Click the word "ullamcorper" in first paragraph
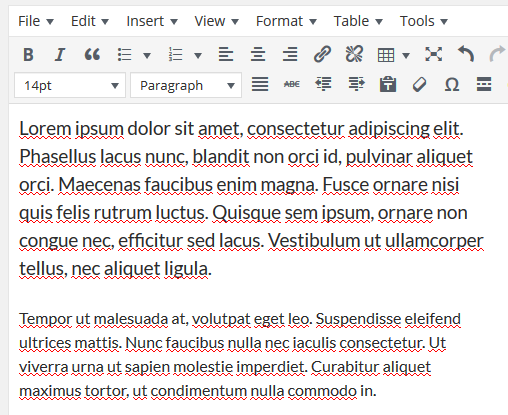This screenshot has width=508, height=415. (x=434, y=241)
